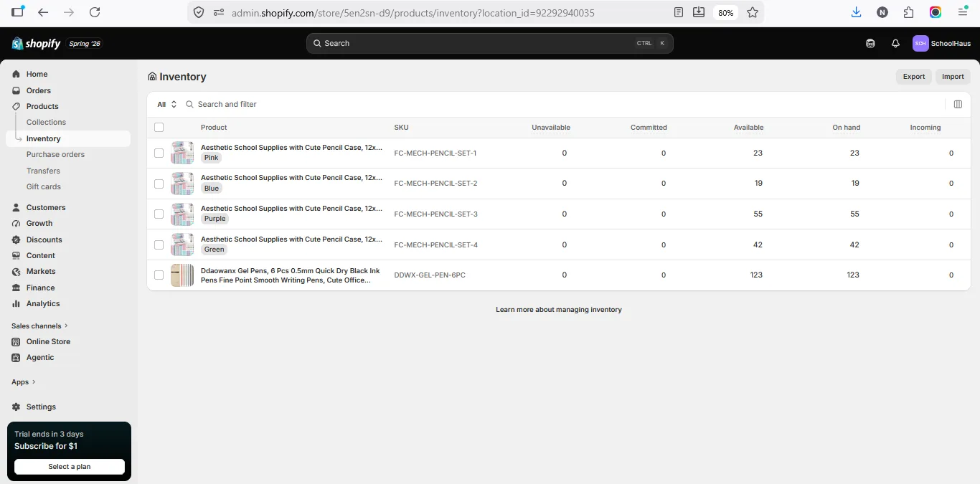Open the notifications bell icon
The width and height of the screenshot is (980, 484).
tap(895, 44)
